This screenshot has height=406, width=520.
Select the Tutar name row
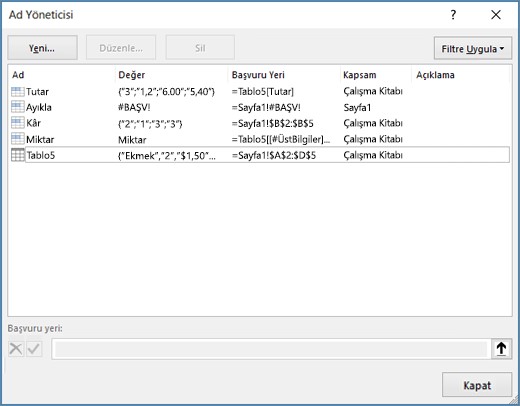pos(260,91)
